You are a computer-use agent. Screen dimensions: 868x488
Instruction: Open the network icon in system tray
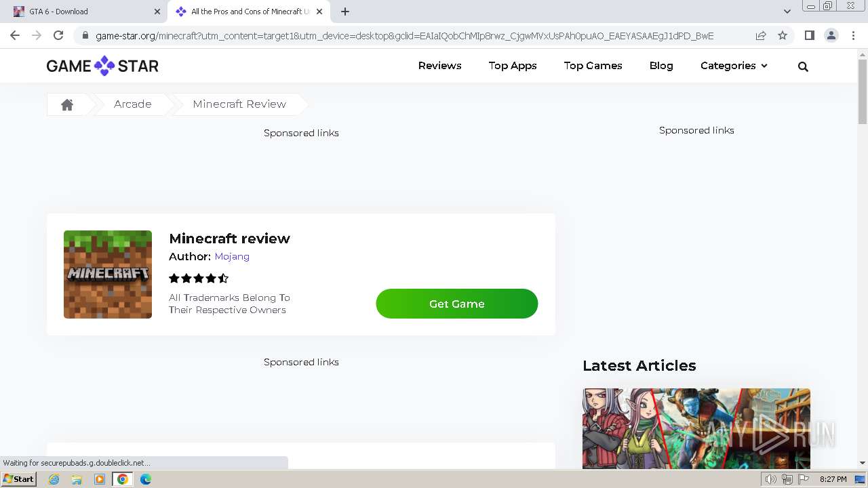tap(787, 479)
